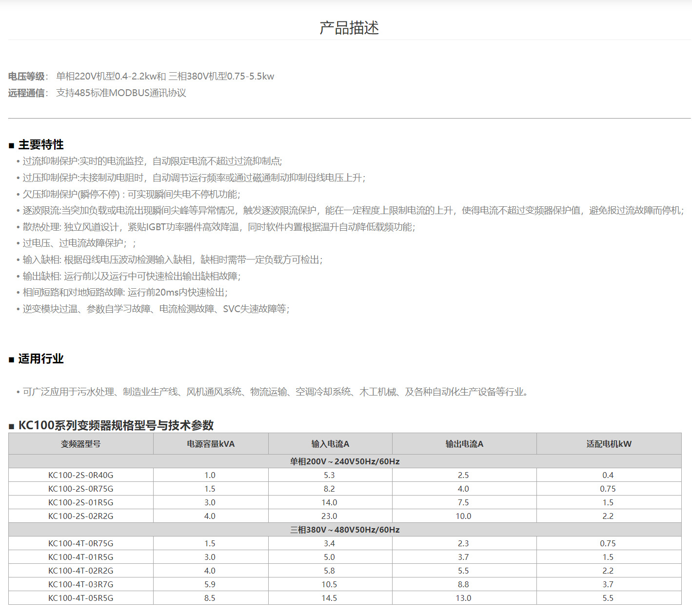Click power capacity 8.5 for KC100-4T-05R5G

(x=210, y=598)
